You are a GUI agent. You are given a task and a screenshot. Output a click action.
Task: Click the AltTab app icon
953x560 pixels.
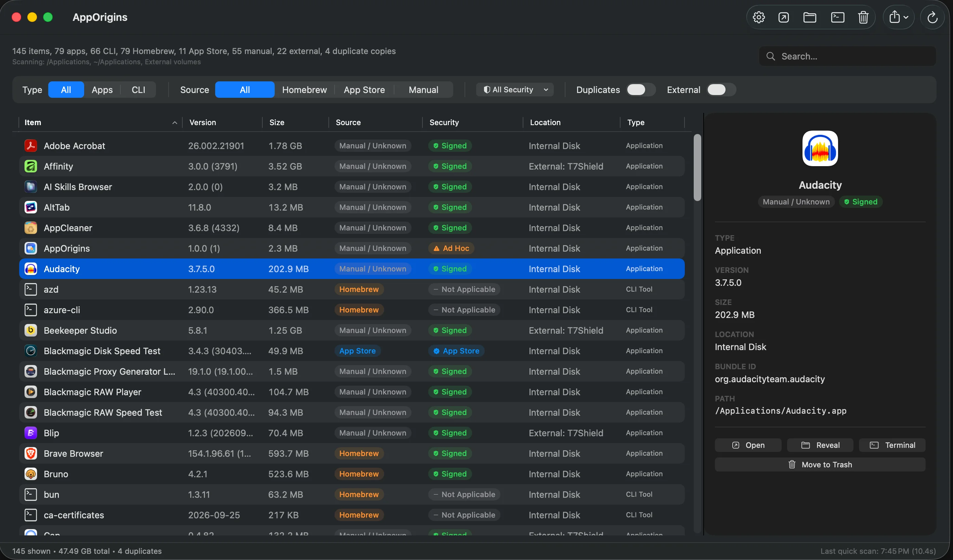pyautogui.click(x=31, y=207)
